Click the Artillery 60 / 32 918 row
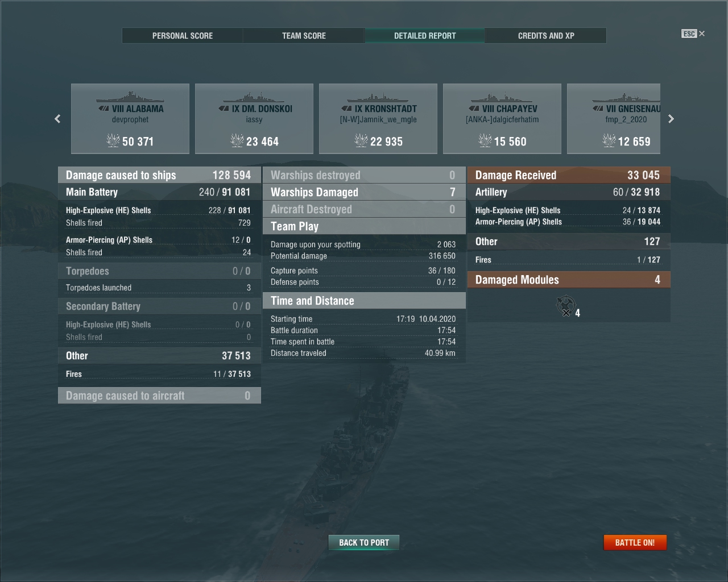This screenshot has height=582, width=728. click(x=569, y=192)
